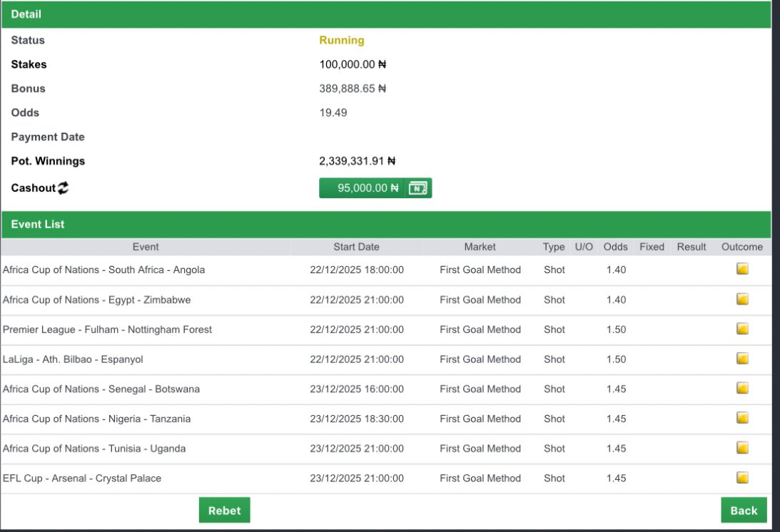Click the Cashout refresh arrows icon

click(x=64, y=188)
